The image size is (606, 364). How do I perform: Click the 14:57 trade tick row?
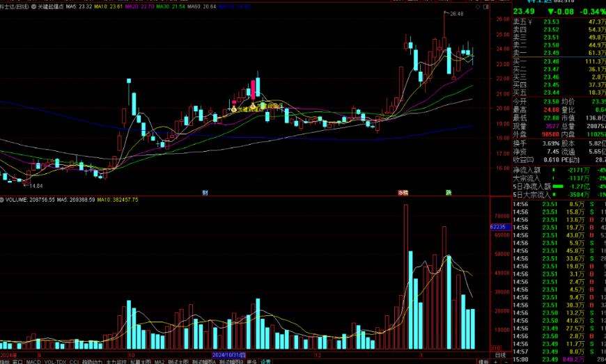559,351
